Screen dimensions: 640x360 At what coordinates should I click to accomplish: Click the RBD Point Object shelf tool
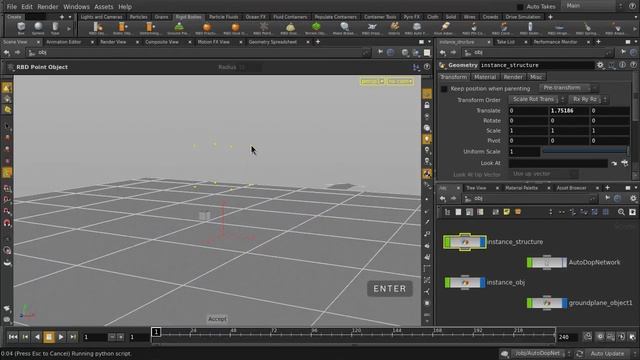tap(264, 28)
